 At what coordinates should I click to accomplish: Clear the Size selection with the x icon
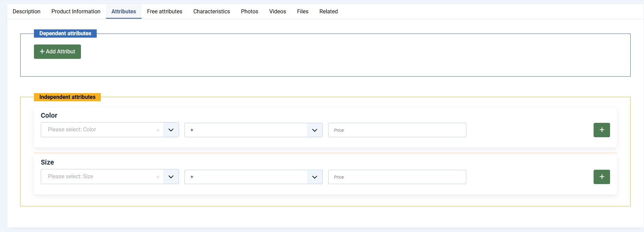(158, 177)
